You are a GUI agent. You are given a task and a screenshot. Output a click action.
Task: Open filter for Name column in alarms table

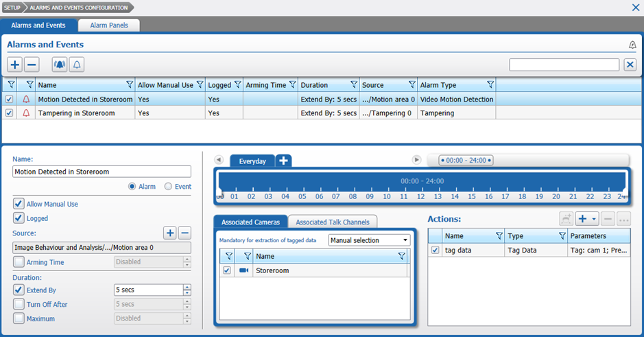(x=130, y=84)
